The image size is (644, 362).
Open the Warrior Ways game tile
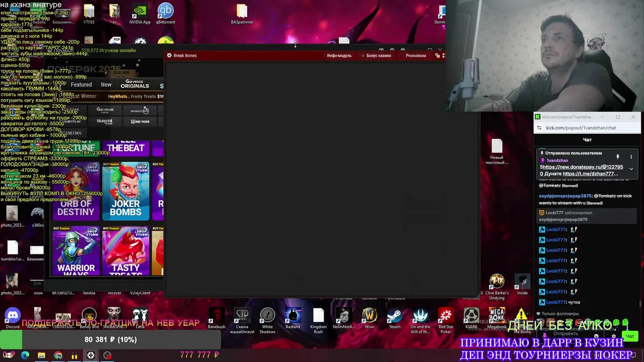75,250
